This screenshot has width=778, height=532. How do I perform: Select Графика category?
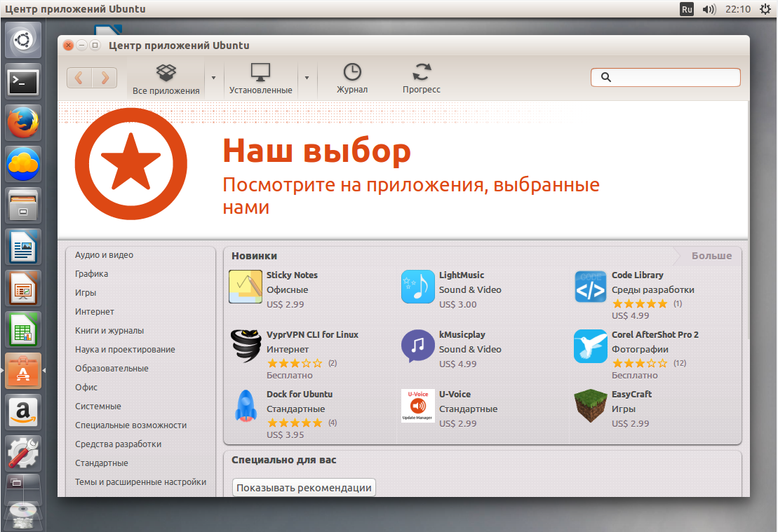pyautogui.click(x=91, y=273)
